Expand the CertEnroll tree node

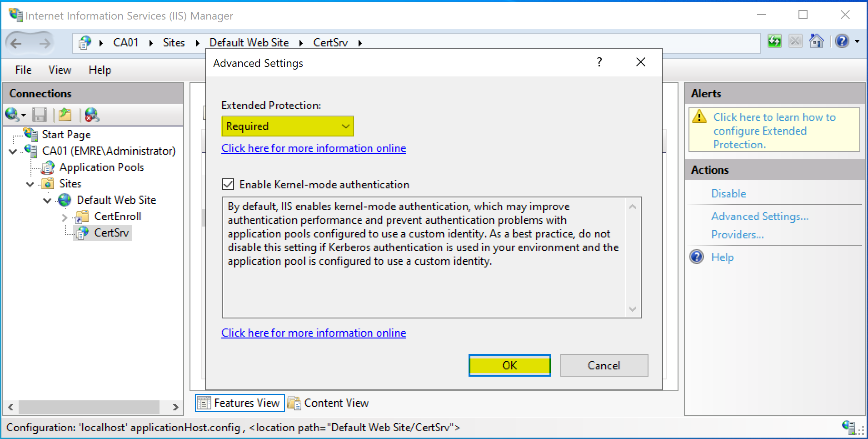[x=65, y=217]
